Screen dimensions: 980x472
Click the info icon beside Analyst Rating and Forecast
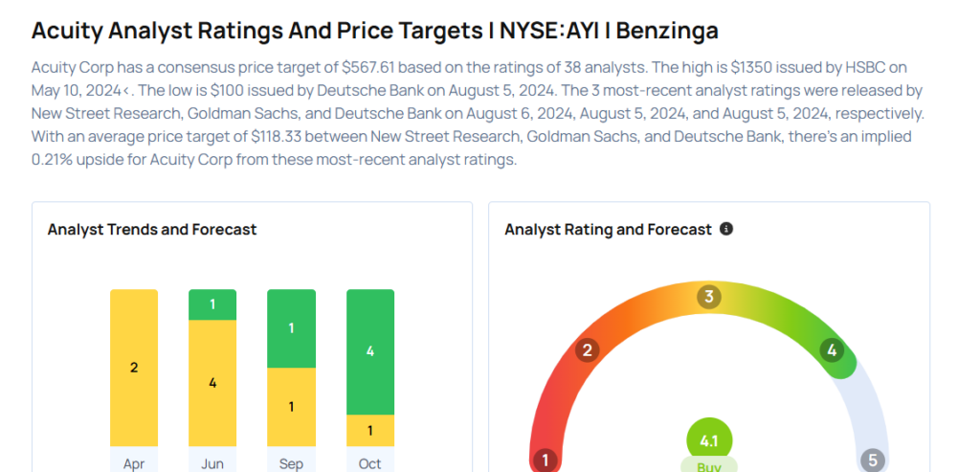tap(726, 230)
